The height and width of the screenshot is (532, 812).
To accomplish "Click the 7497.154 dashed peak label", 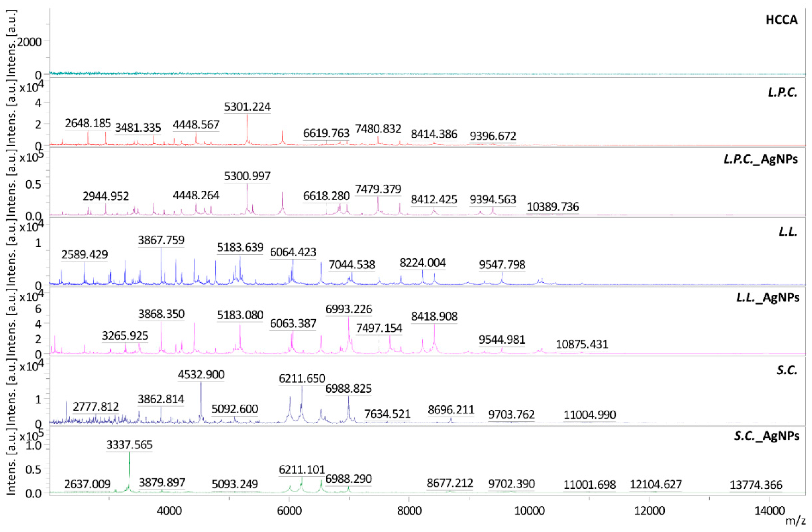I will (379, 328).
